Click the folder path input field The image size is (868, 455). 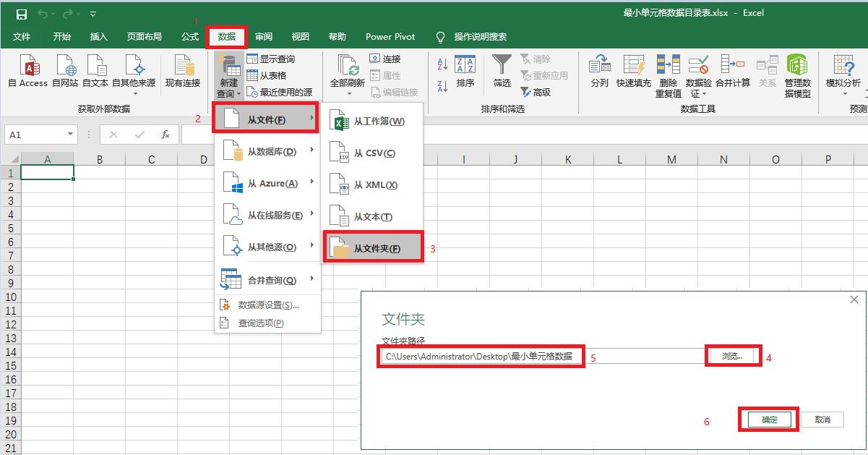click(x=481, y=356)
